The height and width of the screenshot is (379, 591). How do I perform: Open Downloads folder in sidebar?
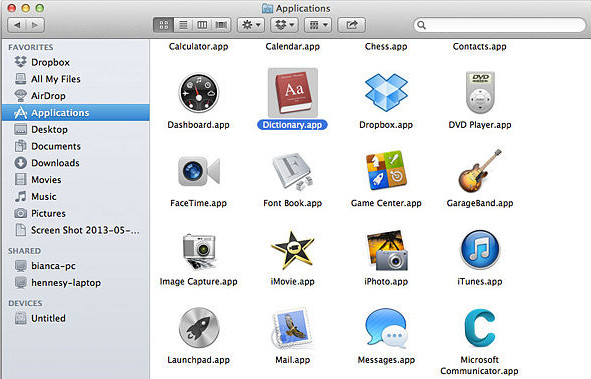pos(75,163)
